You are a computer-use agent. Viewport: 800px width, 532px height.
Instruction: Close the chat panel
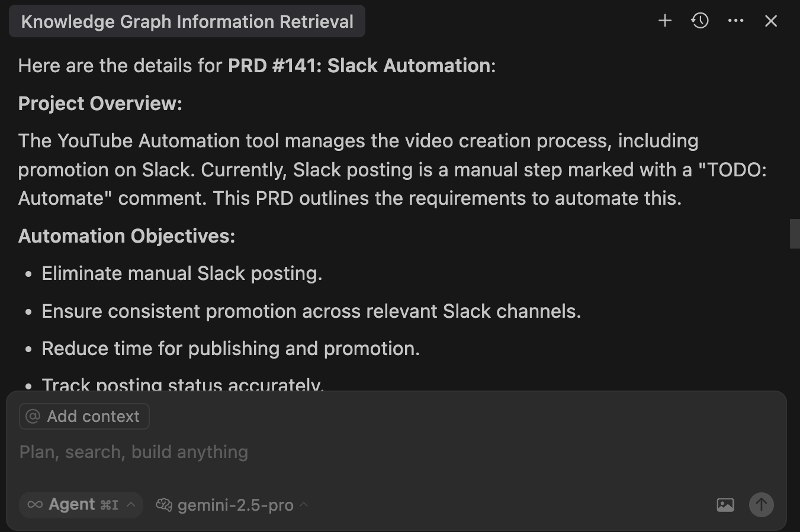pyautogui.click(x=770, y=21)
